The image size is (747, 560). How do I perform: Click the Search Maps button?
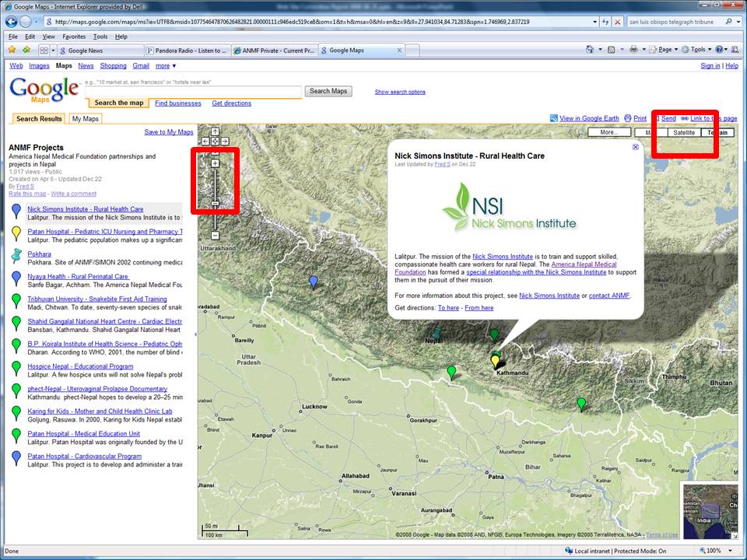(x=330, y=91)
